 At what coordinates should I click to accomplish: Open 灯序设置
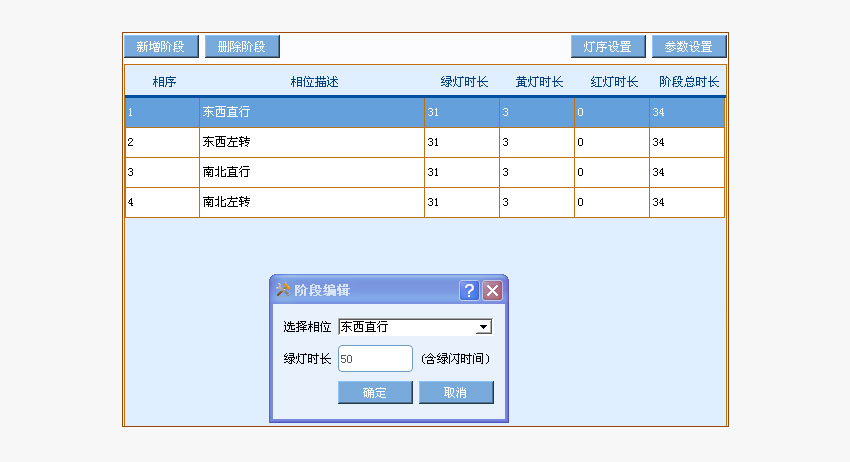608,47
